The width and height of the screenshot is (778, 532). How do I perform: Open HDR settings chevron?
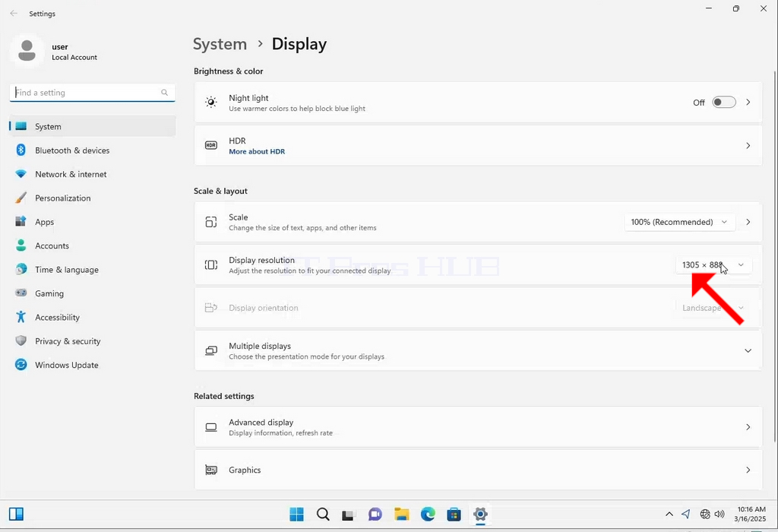tap(748, 145)
